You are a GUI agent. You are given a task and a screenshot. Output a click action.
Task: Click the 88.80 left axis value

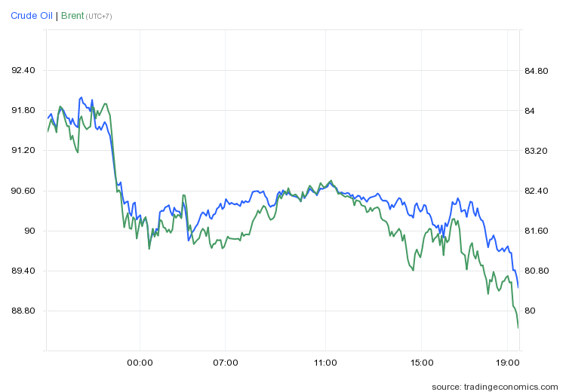point(23,311)
